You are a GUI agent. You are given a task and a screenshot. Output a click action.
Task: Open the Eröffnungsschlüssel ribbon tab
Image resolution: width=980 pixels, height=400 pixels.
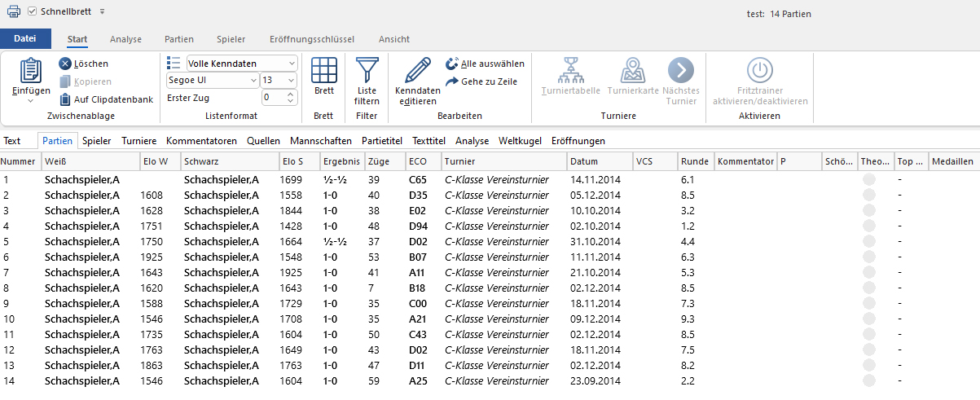click(x=311, y=39)
